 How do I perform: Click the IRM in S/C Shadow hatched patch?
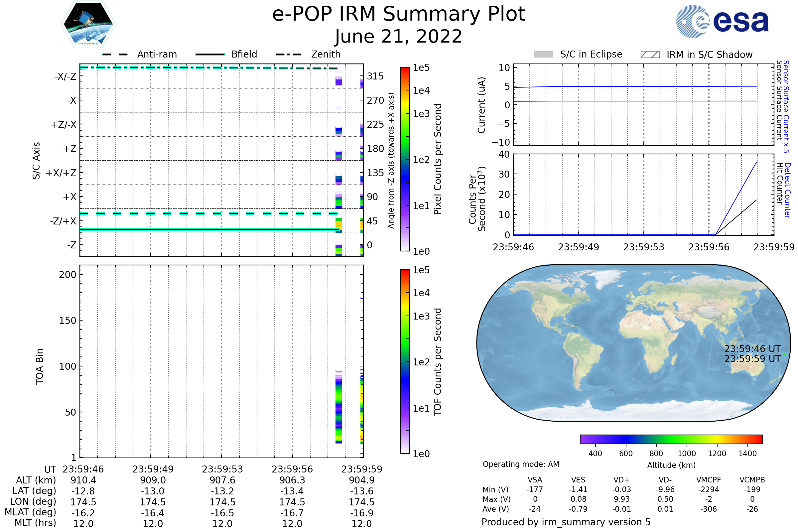[650, 55]
